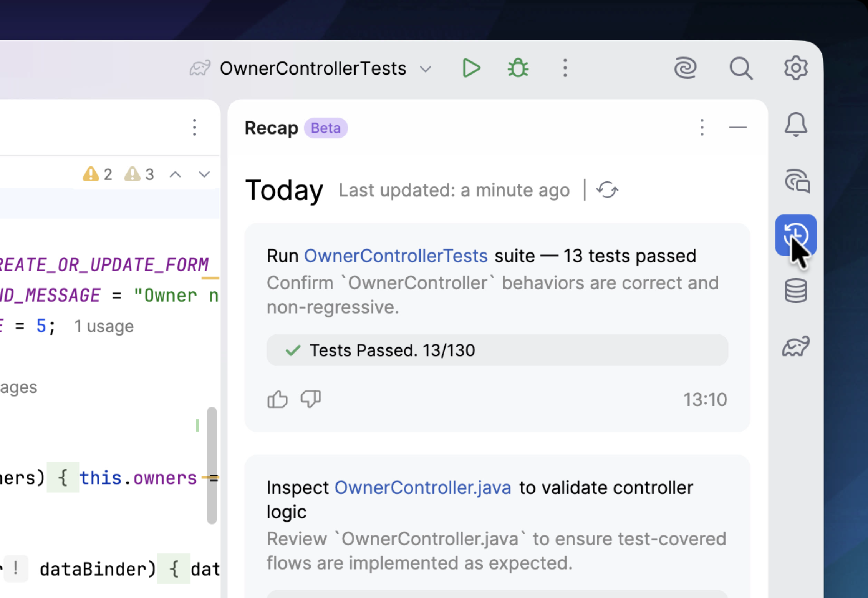Open Notifications bell tool window
The image size is (868, 598).
[x=795, y=125]
